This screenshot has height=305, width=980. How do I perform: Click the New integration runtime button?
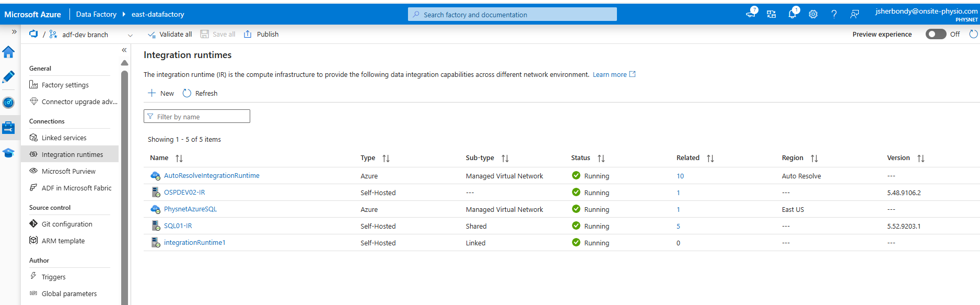pyautogui.click(x=161, y=93)
